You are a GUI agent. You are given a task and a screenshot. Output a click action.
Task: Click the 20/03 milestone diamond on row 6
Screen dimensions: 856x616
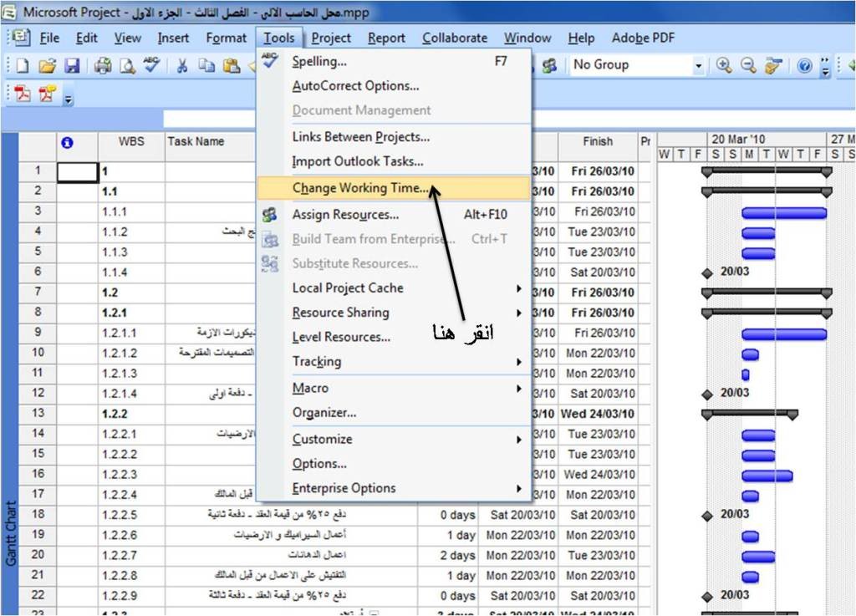pos(707,272)
